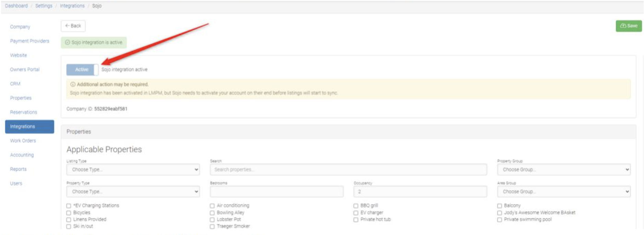Click the Occupancy number field

420,191
